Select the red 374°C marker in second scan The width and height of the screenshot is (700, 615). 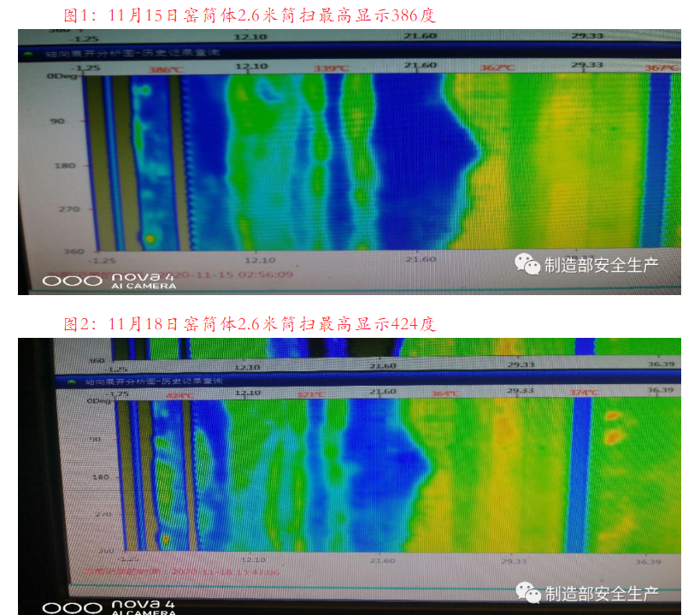(x=585, y=393)
